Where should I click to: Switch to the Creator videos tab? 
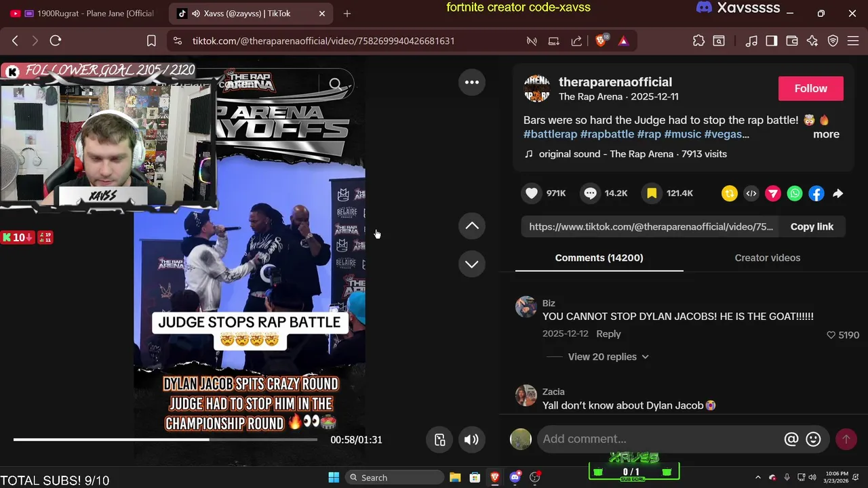[767, 258]
